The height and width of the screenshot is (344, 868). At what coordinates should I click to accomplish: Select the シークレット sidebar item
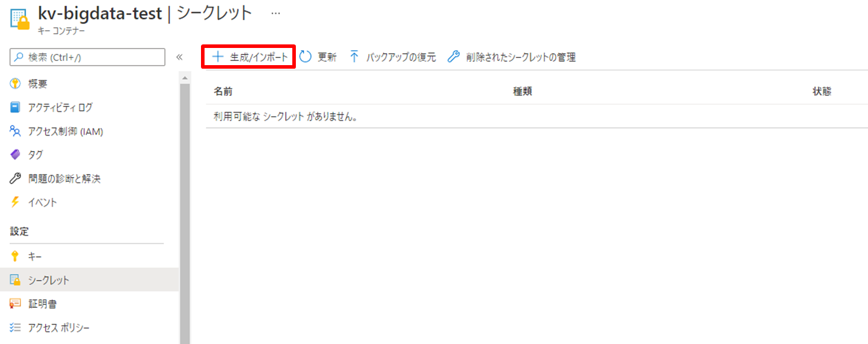click(89, 280)
